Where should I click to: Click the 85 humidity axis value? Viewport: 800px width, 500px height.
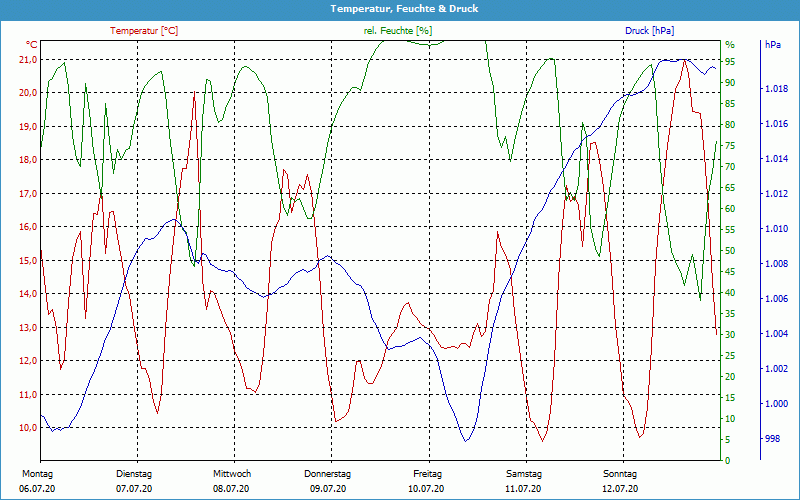point(730,104)
